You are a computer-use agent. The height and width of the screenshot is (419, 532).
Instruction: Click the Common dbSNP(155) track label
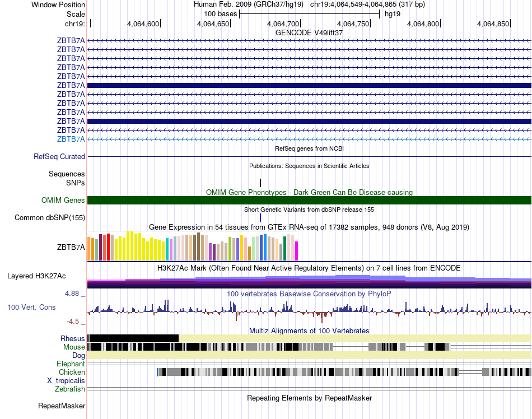[50, 217]
